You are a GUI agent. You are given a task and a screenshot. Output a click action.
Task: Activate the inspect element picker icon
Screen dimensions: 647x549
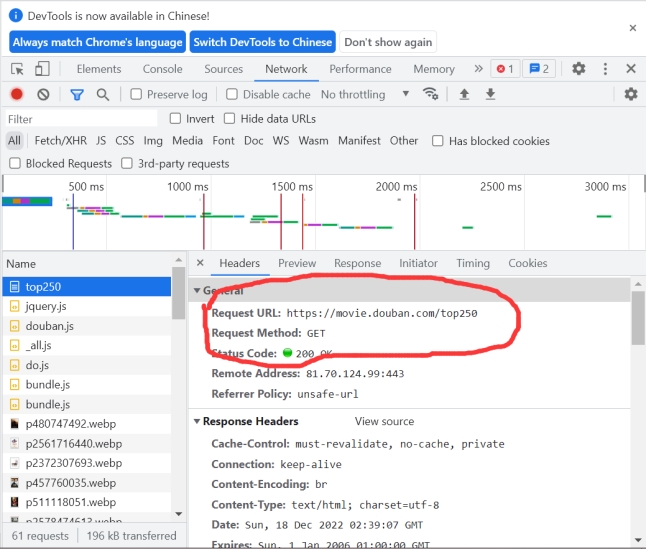point(17,69)
